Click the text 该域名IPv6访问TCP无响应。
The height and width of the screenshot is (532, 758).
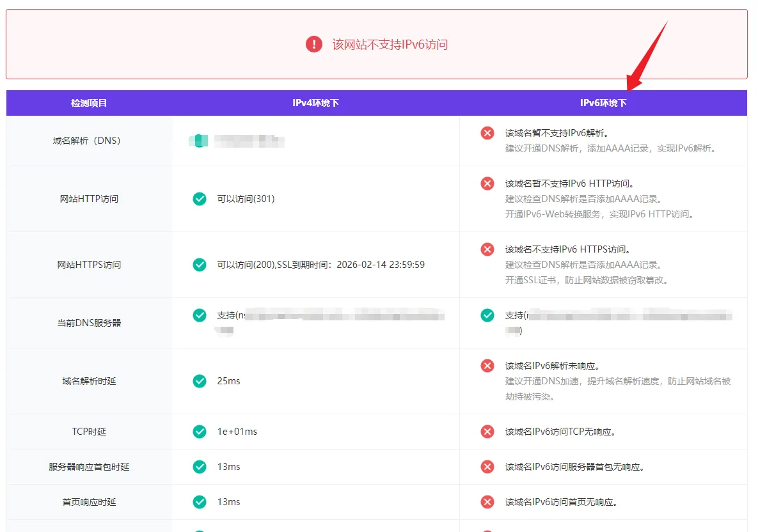(560, 432)
